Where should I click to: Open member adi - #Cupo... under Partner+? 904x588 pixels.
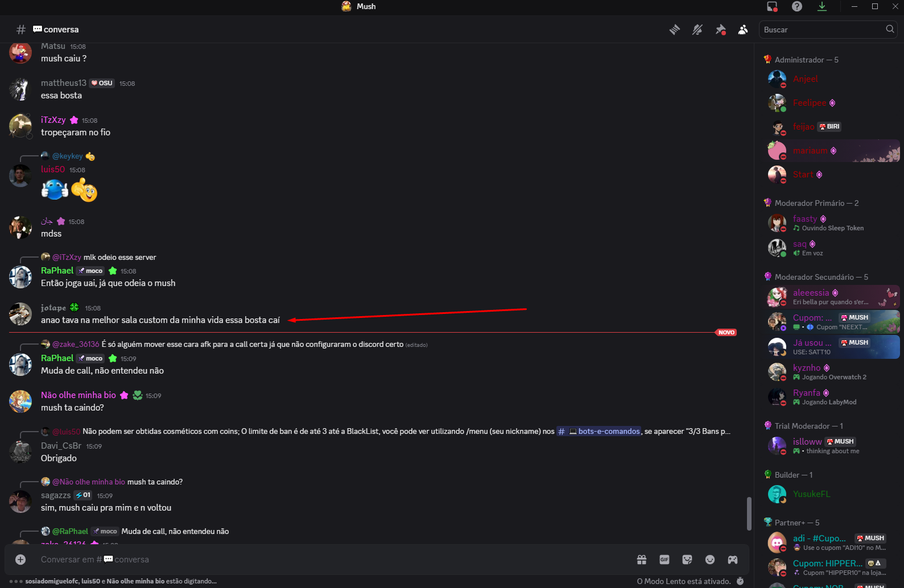(833, 543)
